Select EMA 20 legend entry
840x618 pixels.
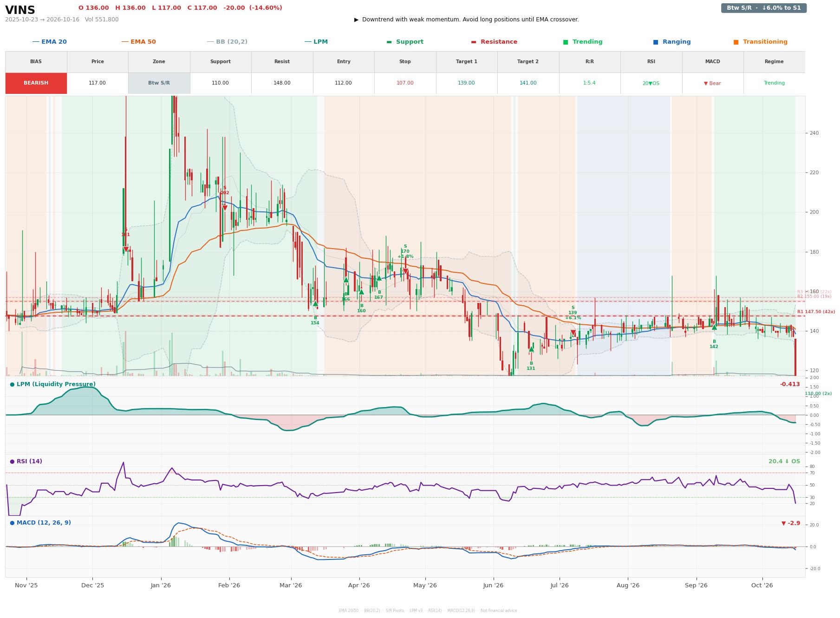(x=49, y=42)
